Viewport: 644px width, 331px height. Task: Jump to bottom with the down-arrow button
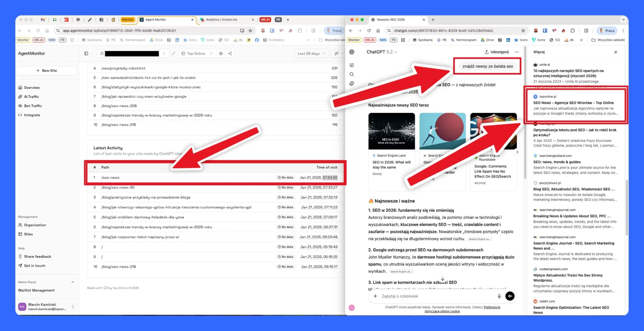click(x=442, y=279)
